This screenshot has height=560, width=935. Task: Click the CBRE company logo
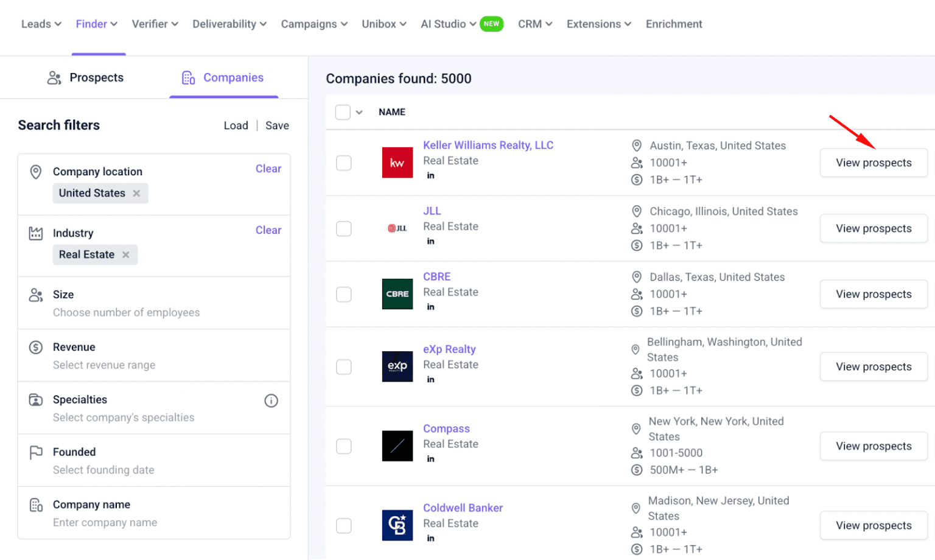397,294
